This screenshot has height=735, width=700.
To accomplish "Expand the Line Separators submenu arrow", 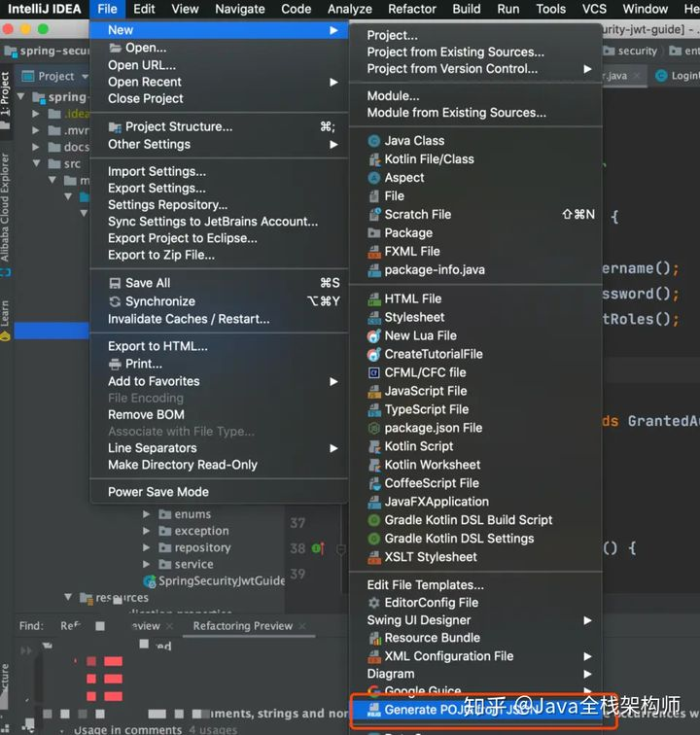I will [333, 448].
